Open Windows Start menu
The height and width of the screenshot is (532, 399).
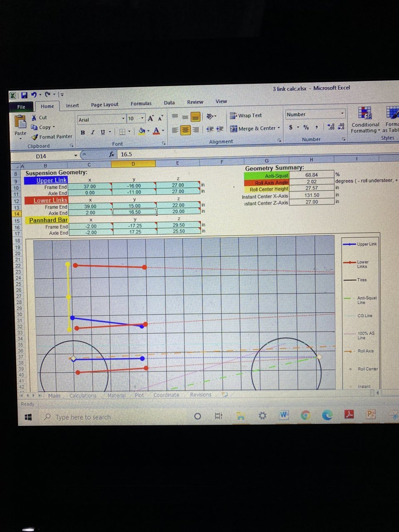point(28,417)
